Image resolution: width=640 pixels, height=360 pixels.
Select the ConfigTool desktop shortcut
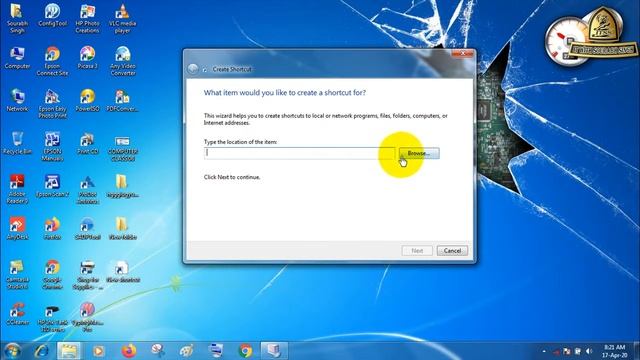52,16
